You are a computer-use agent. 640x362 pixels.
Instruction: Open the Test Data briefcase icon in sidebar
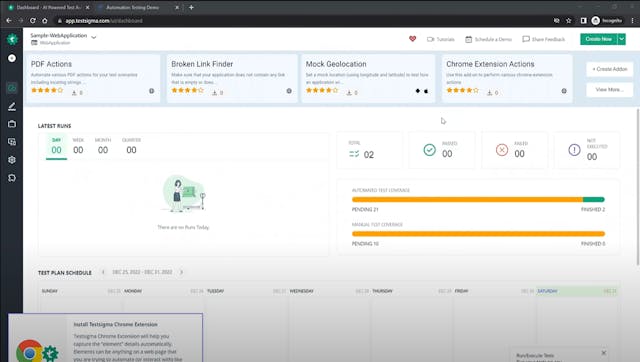tap(12, 124)
